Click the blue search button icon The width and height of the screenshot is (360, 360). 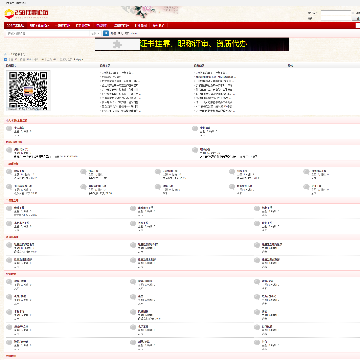[106, 33]
